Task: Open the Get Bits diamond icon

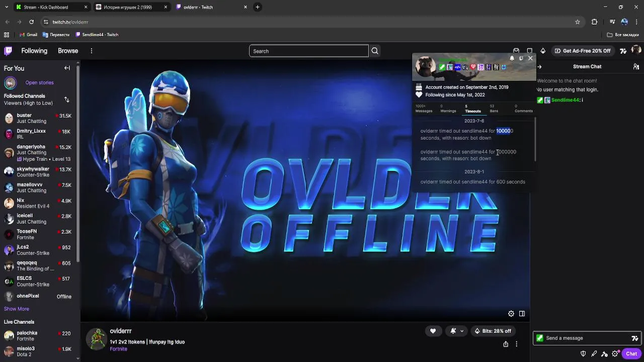Action: coord(543,51)
